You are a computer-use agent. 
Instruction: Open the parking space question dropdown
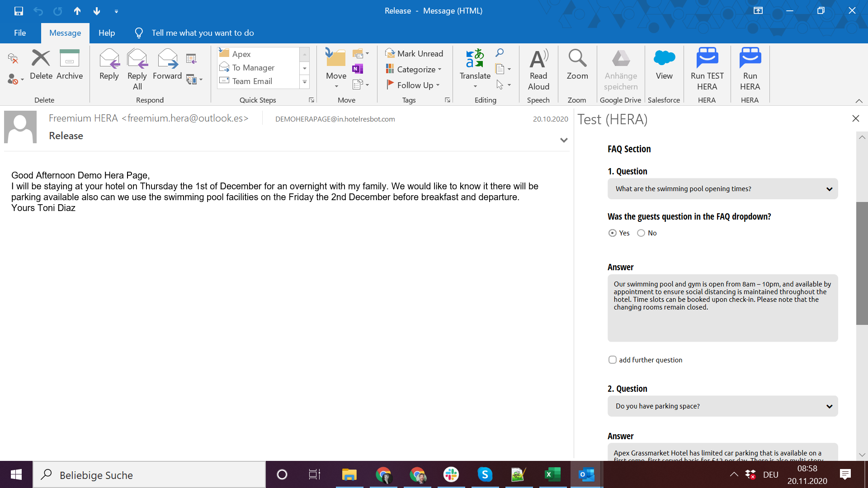722,406
